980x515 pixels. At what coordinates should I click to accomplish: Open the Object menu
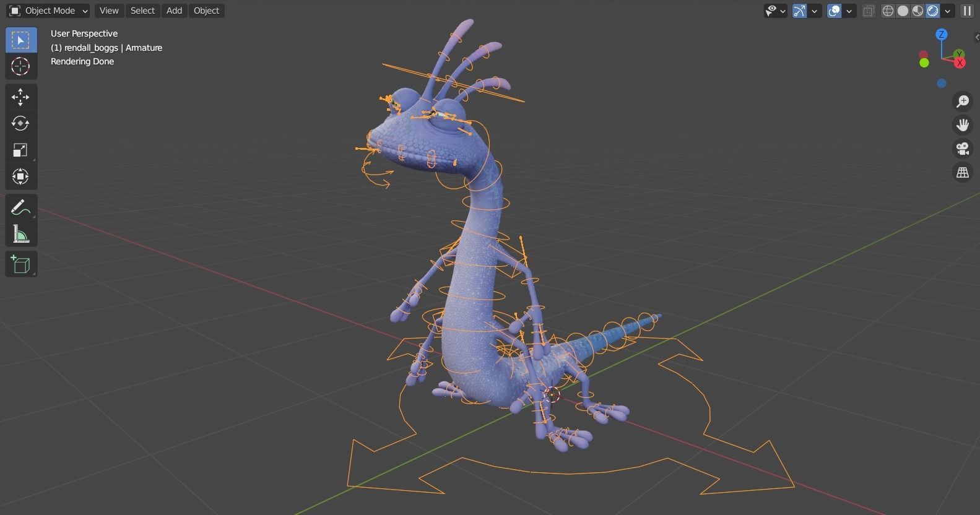pos(206,11)
